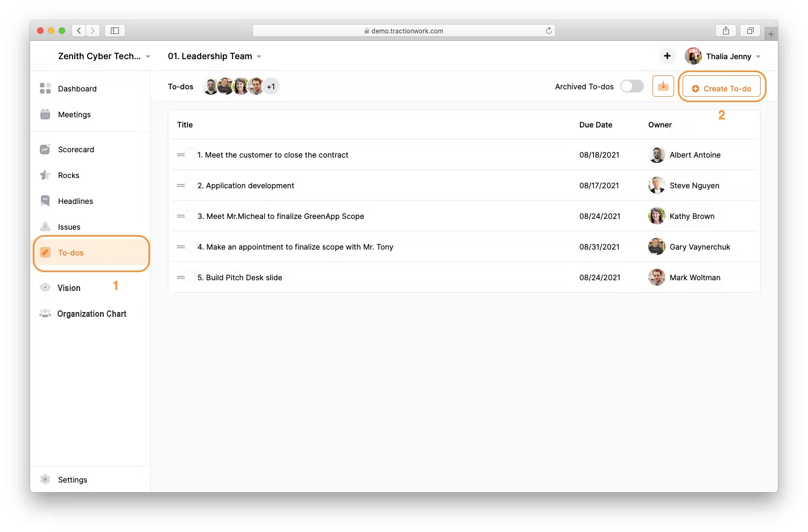
Task: Open the 01. Leadership Team dropdown
Action: tap(259, 56)
